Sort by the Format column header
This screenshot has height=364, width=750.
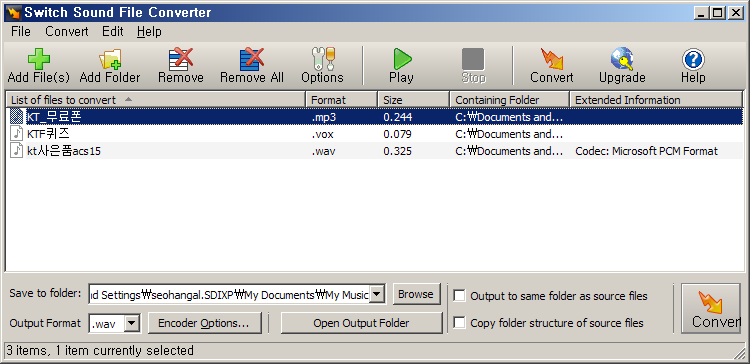[342, 100]
